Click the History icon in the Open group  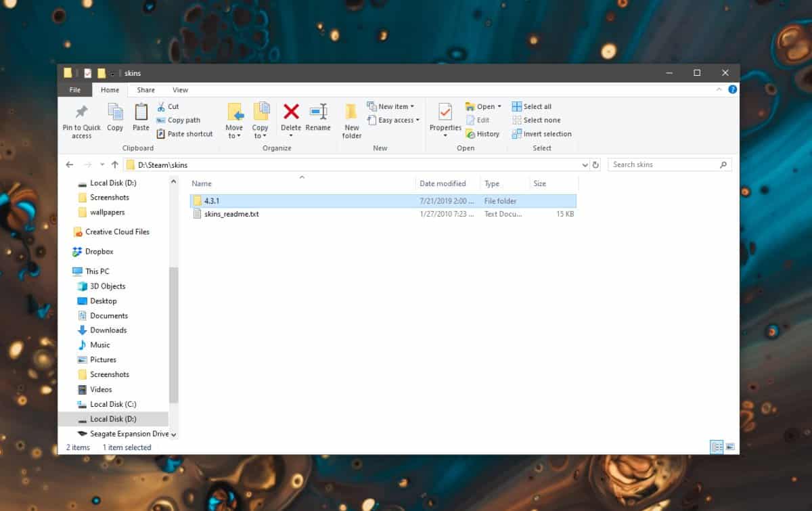point(482,133)
